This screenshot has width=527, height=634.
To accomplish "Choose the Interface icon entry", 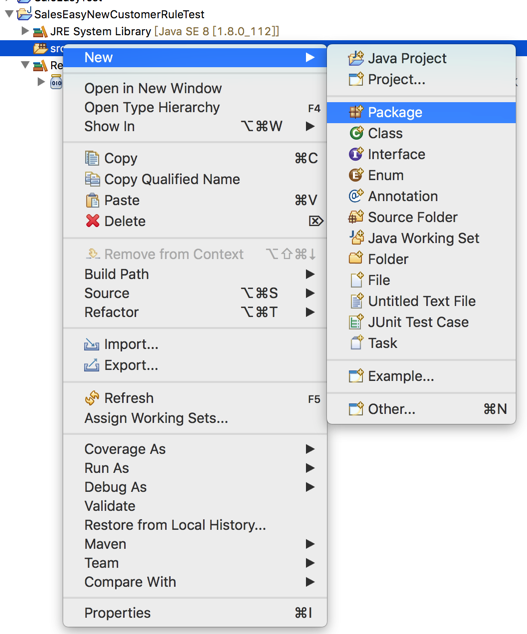I will [356, 154].
